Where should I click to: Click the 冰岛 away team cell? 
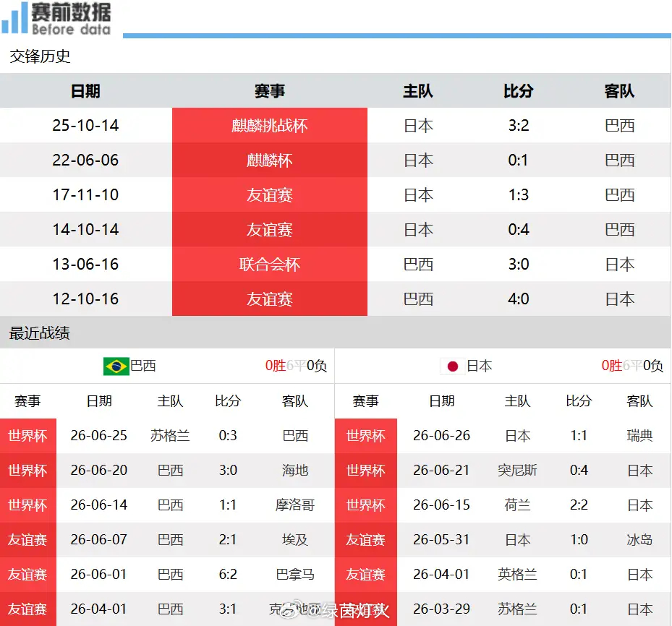(639, 539)
